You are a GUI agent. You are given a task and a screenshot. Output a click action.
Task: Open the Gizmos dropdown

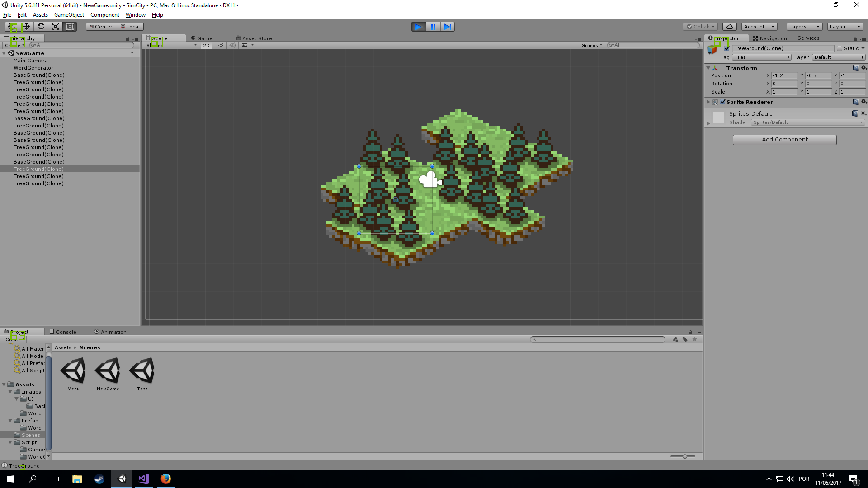point(592,45)
